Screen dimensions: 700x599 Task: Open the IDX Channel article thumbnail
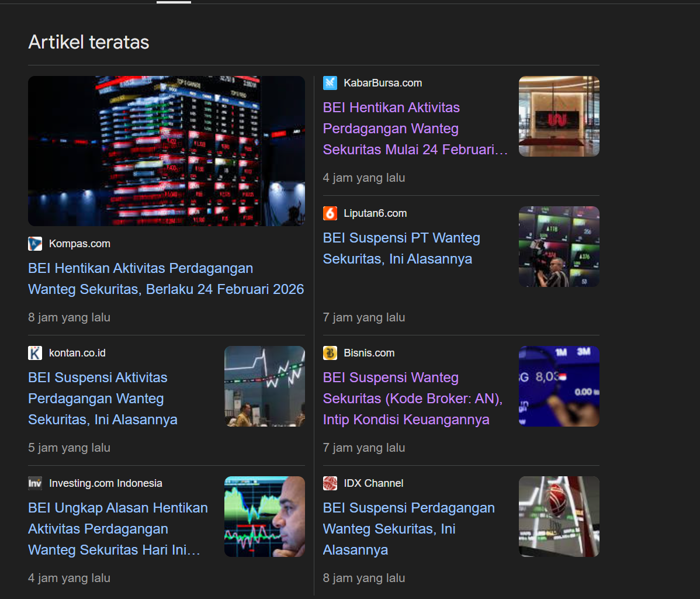[559, 517]
